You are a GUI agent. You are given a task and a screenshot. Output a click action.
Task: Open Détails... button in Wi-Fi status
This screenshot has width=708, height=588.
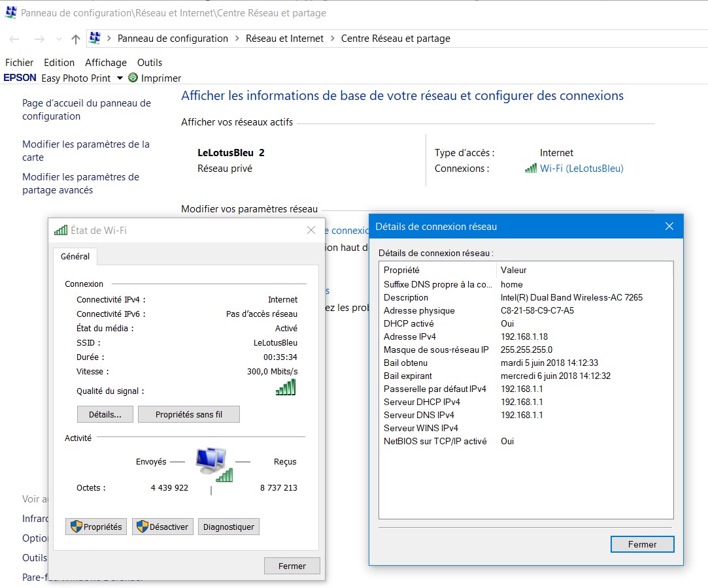[x=105, y=414]
